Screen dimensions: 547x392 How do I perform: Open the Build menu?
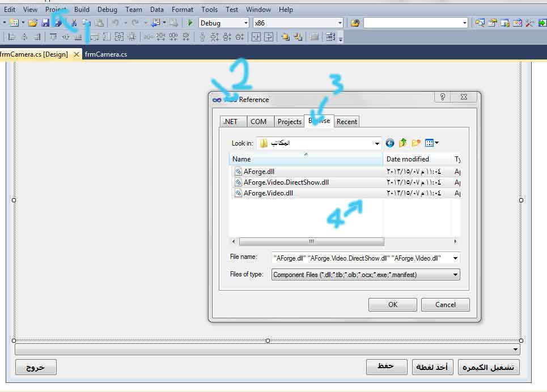82,9
